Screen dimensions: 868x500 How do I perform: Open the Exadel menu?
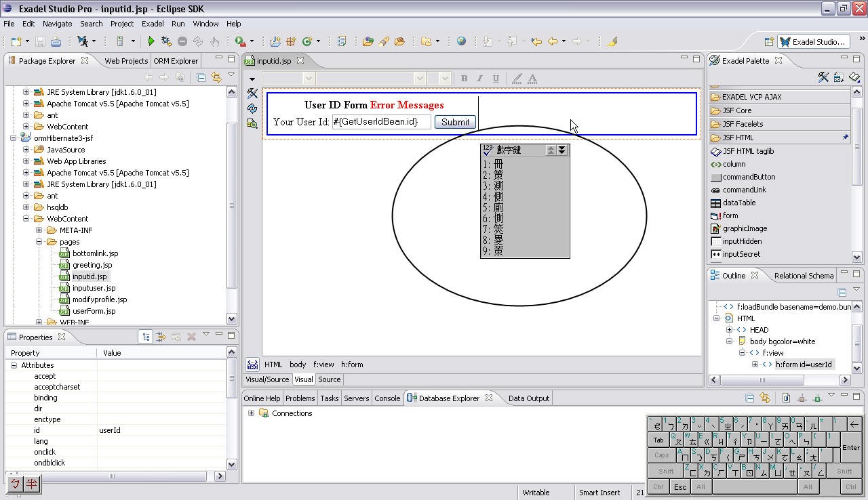click(x=153, y=24)
